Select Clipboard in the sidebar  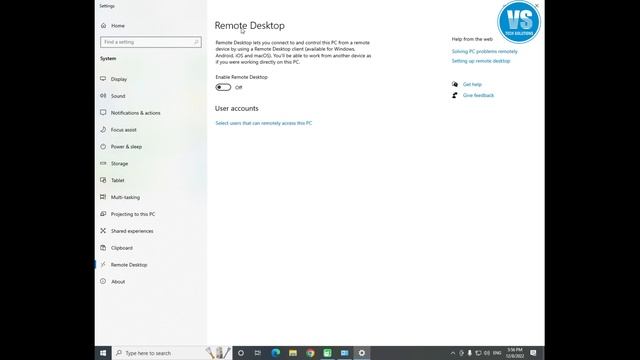point(117,248)
